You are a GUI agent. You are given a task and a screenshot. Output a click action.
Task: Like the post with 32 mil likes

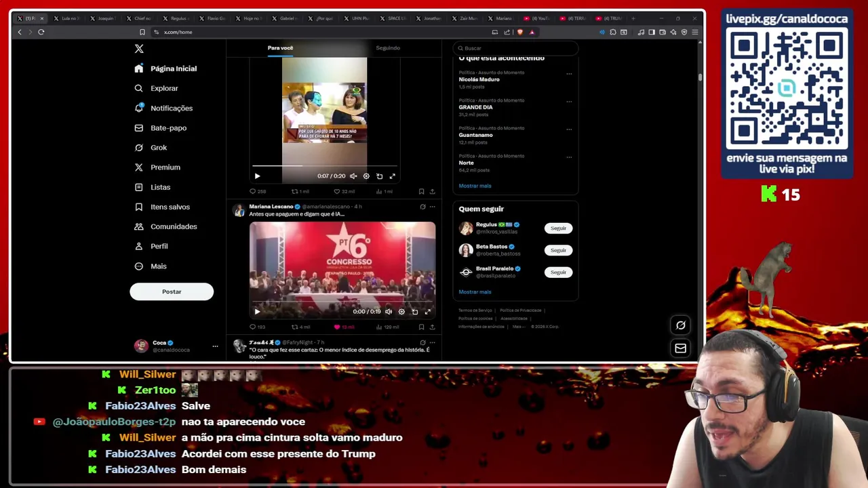pos(344,192)
